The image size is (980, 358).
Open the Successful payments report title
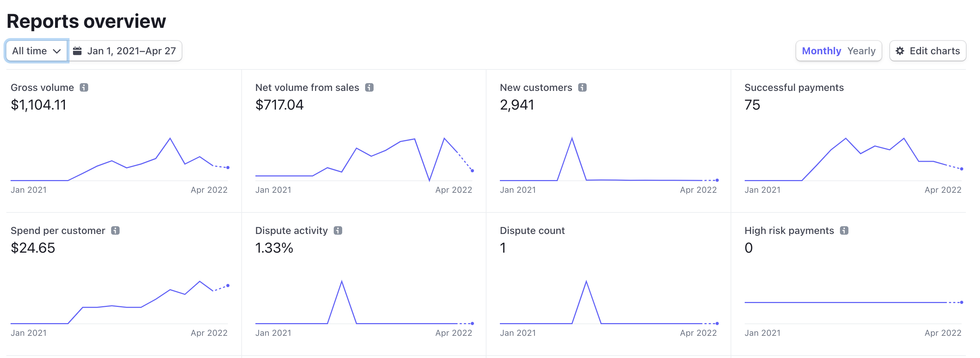coord(794,87)
